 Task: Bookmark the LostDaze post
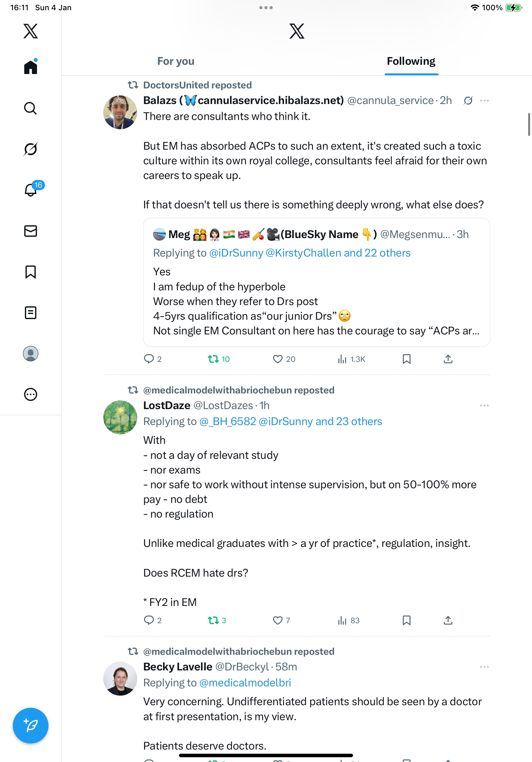pos(406,620)
